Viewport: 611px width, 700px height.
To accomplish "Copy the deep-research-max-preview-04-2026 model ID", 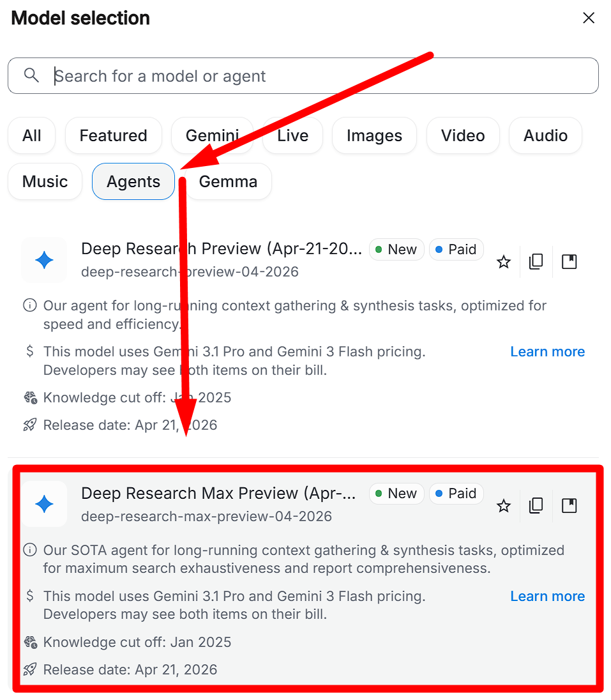I will coord(536,506).
